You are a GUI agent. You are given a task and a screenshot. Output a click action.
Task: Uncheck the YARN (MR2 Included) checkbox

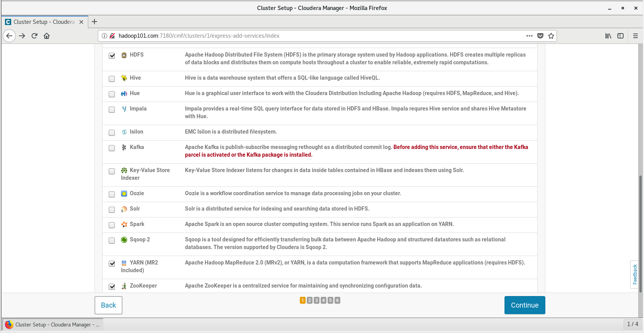[112, 263]
